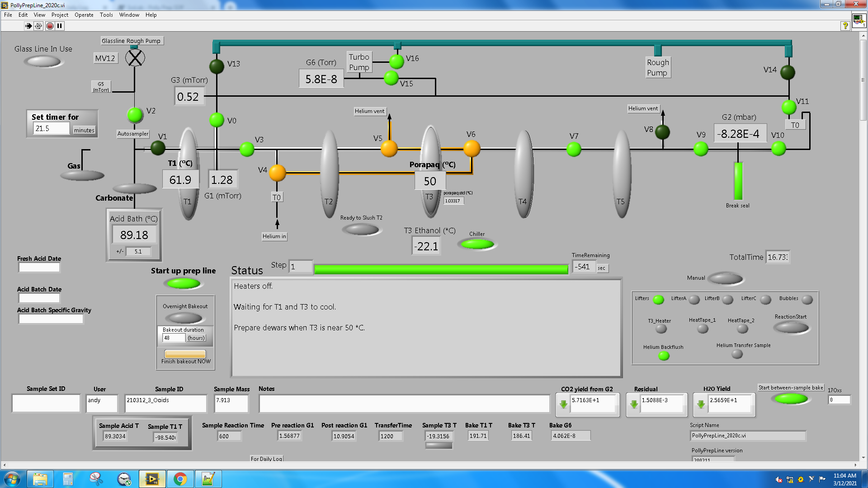The width and height of the screenshot is (868, 488).
Task: Open the Operate menu
Action: coord(84,15)
